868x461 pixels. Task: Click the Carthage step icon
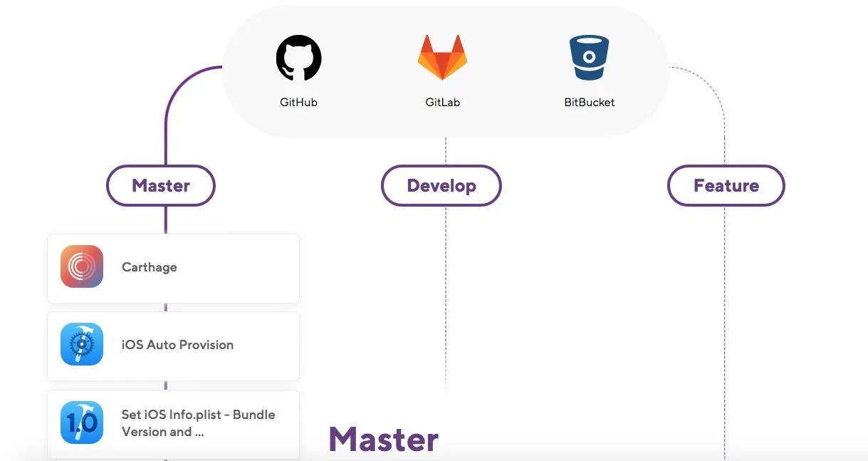(x=82, y=266)
